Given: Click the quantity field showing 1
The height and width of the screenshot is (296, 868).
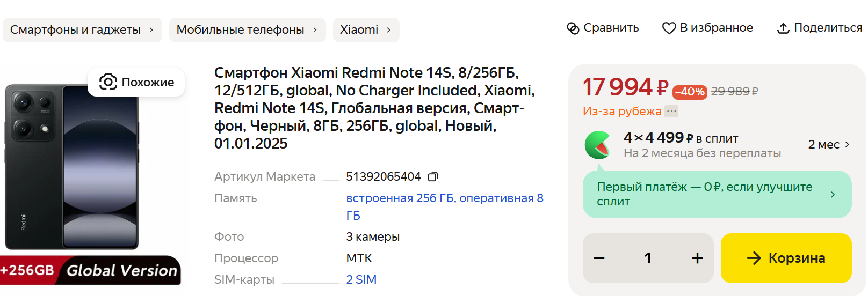Looking at the screenshot, I should pyautogui.click(x=648, y=258).
